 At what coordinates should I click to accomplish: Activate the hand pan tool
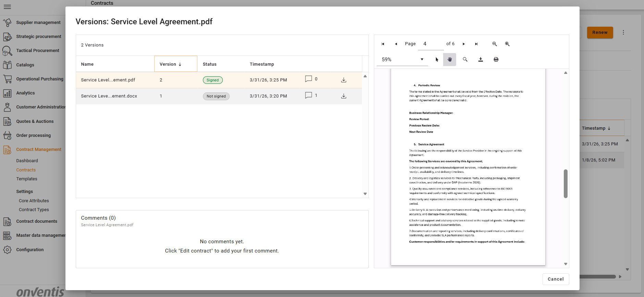(x=450, y=60)
